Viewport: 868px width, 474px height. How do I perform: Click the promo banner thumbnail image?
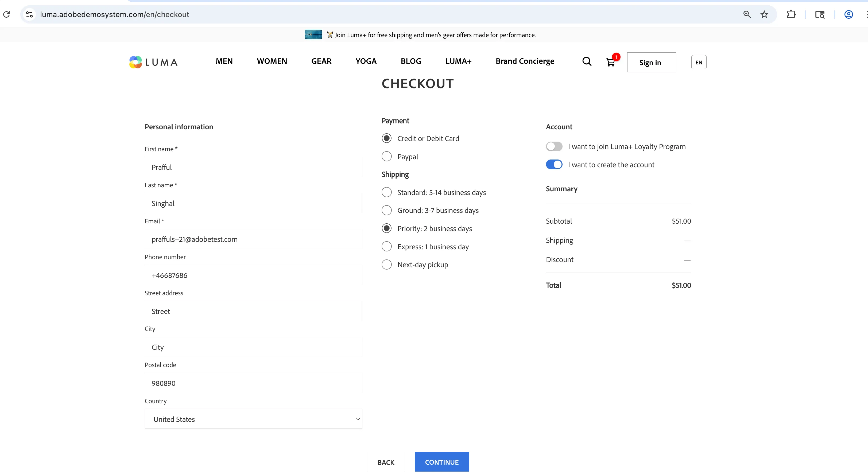(313, 34)
